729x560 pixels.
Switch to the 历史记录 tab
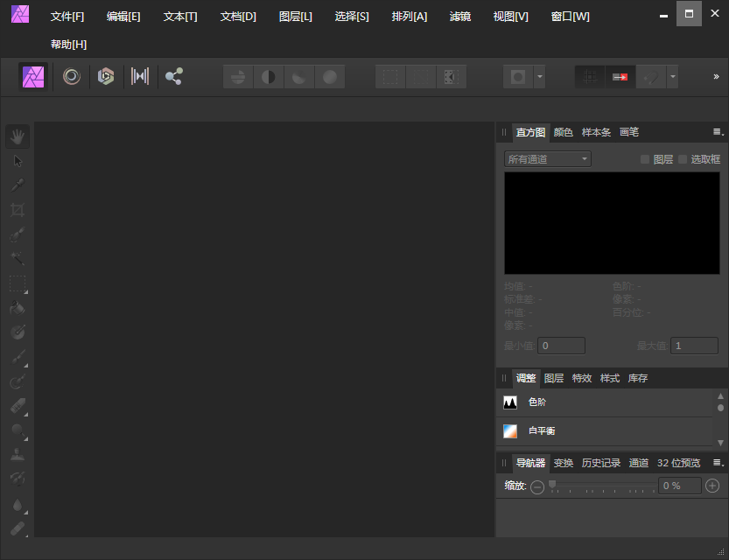(x=600, y=463)
